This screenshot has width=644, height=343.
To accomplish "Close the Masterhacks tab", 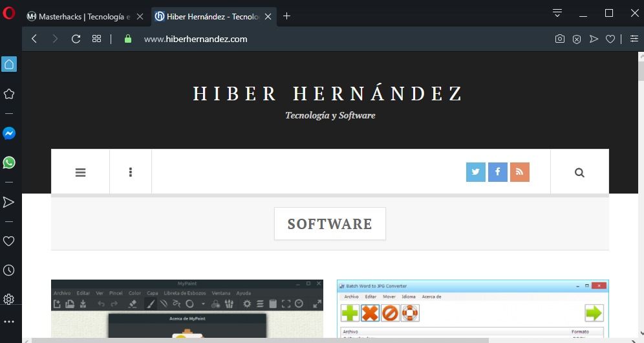I will pos(140,16).
